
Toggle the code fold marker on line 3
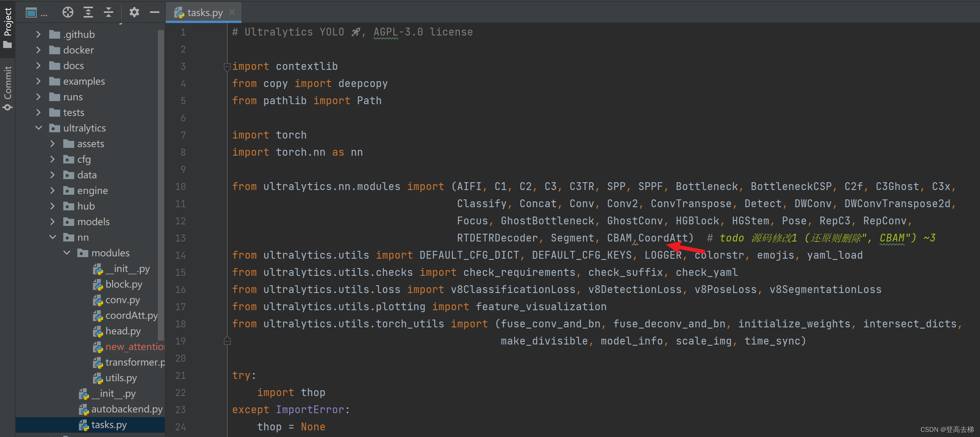coord(227,67)
